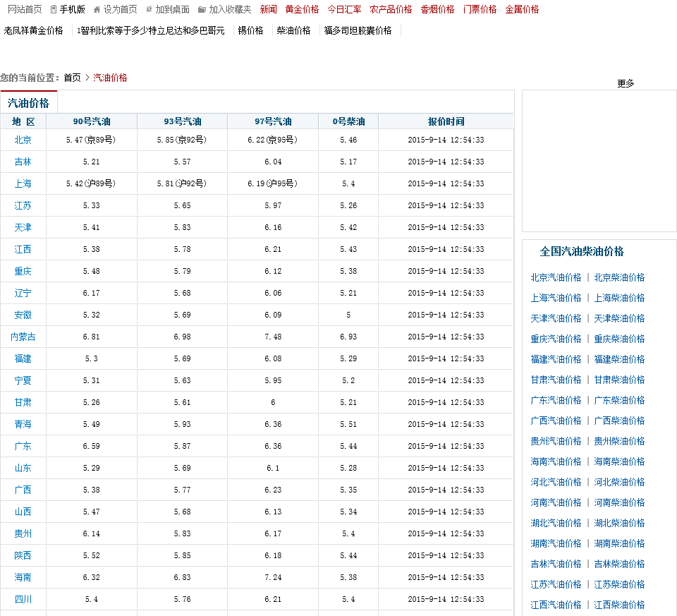The height and width of the screenshot is (616, 677).
Task: Click the house icon beside 设为首页
Action: tap(97, 9)
